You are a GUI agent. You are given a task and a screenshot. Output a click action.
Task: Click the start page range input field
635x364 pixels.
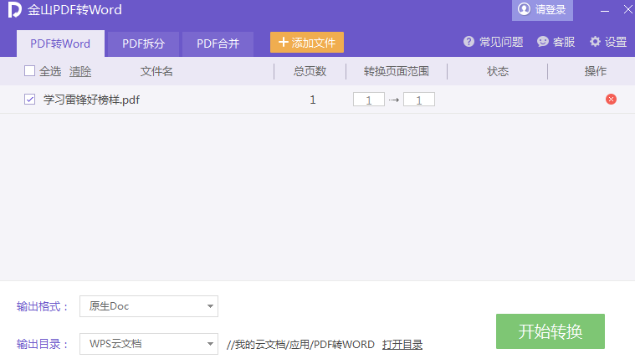click(368, 100)
